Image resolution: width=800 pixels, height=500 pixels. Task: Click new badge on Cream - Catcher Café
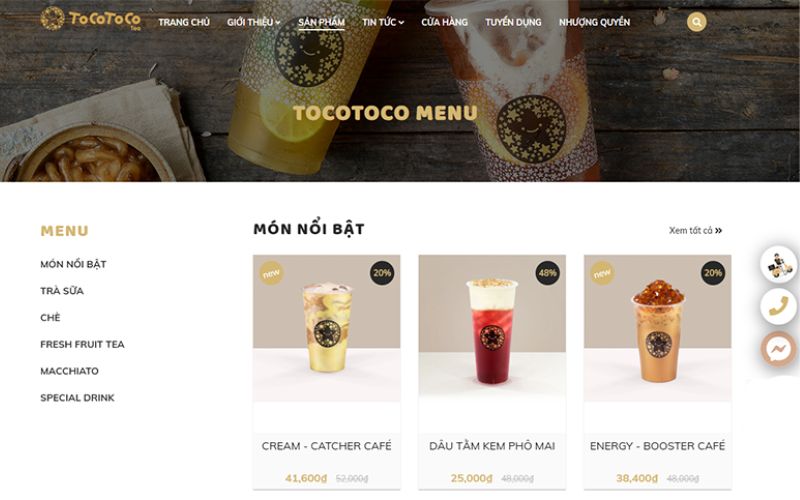coord(271,273)
